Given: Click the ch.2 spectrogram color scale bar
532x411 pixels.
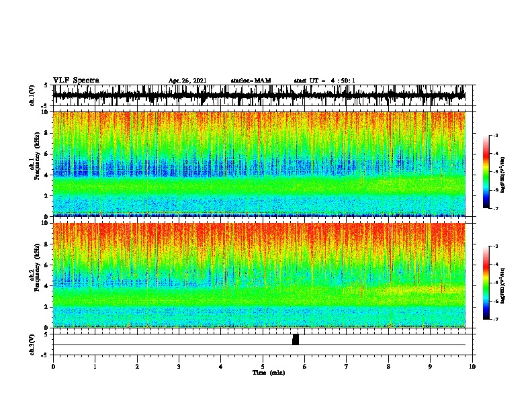Looking at the screenshot, I should 486,283.
